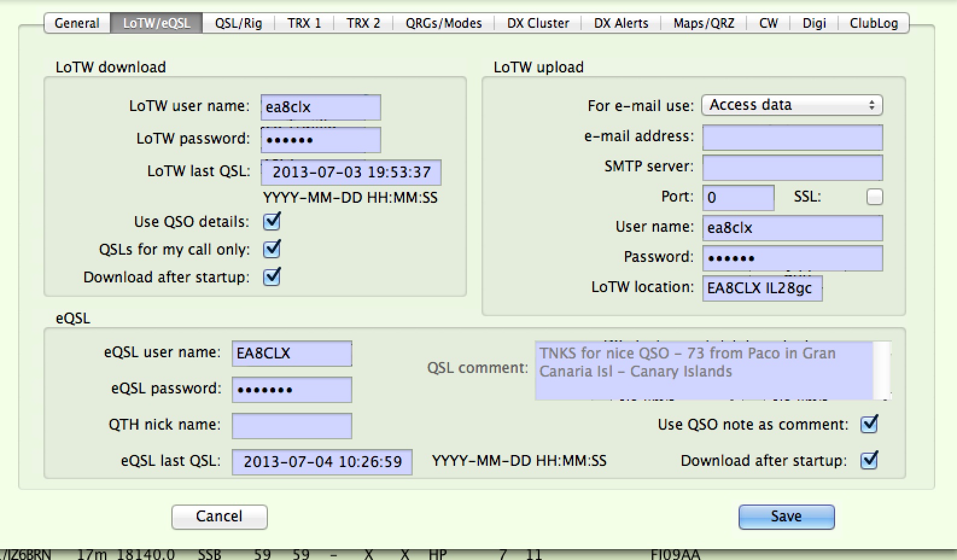
Task: Focus the LoTW user name field
Action: click(320, 107)
